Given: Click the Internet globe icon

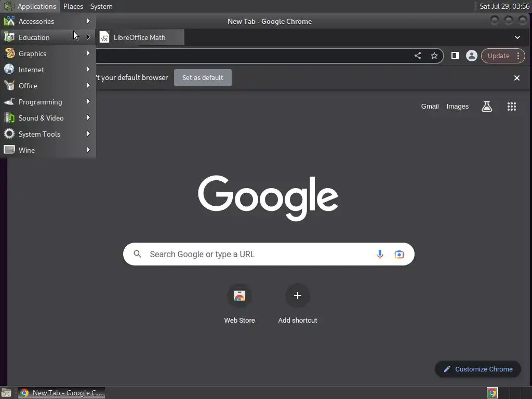Looking at the screenshot, I should point(9,69).
